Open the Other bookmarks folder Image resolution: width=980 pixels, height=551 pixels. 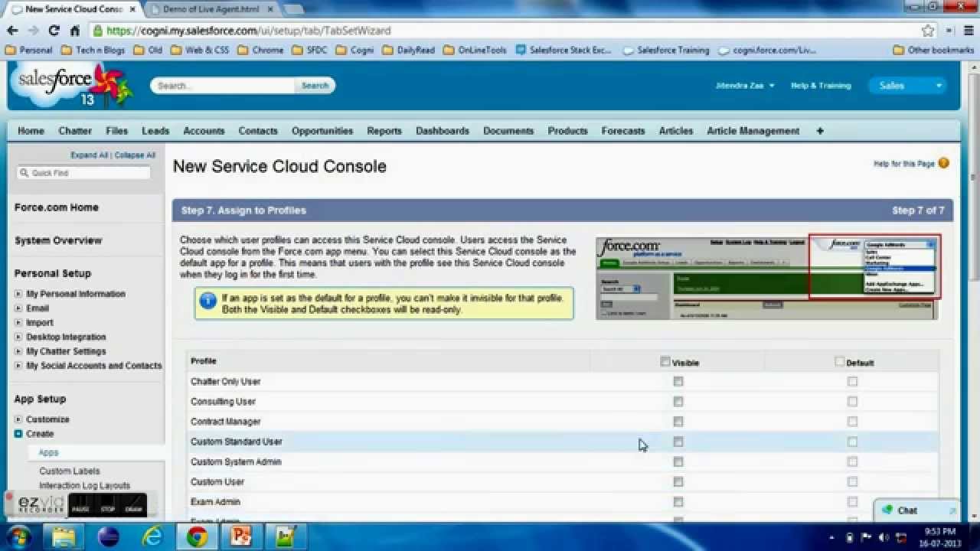pyautogui.click(x=934, y=50)
